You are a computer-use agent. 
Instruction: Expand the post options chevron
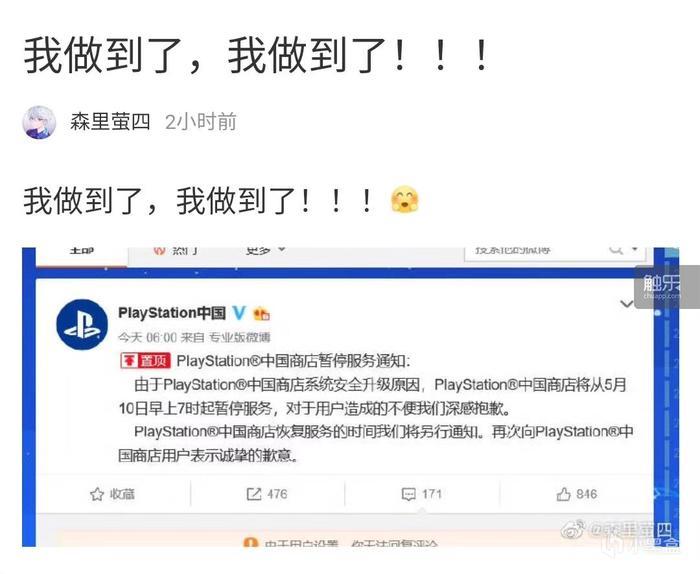click(626, 304)
